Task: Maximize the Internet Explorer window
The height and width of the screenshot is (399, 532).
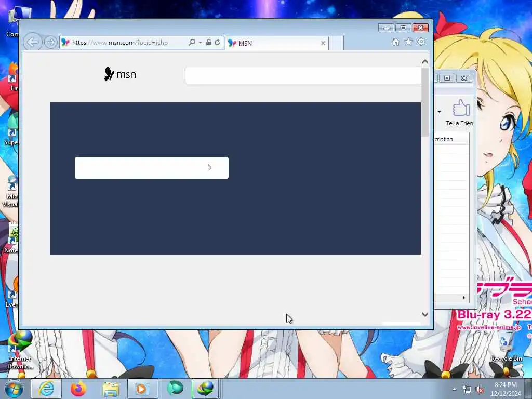Action: click(x=403, y=28)
